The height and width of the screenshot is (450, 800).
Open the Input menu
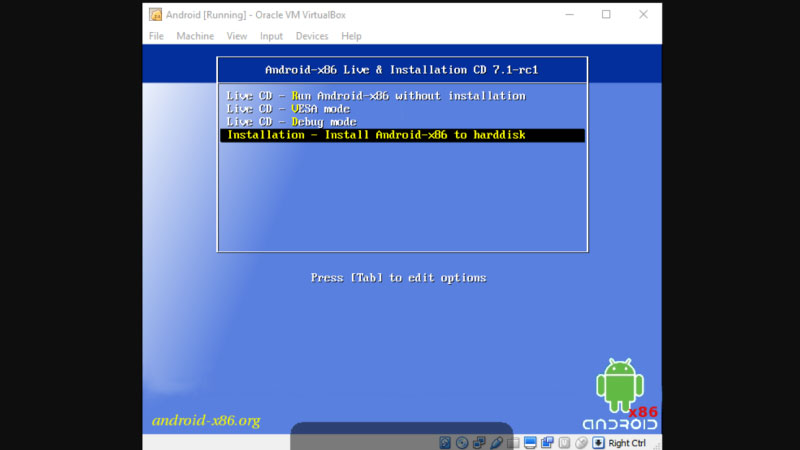tap(271, 36)
